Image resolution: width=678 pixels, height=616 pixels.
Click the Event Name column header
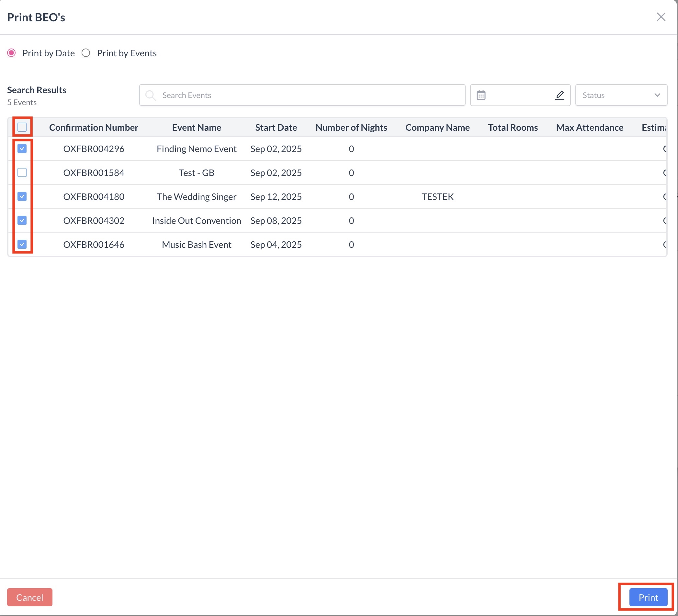click(197, 127)
